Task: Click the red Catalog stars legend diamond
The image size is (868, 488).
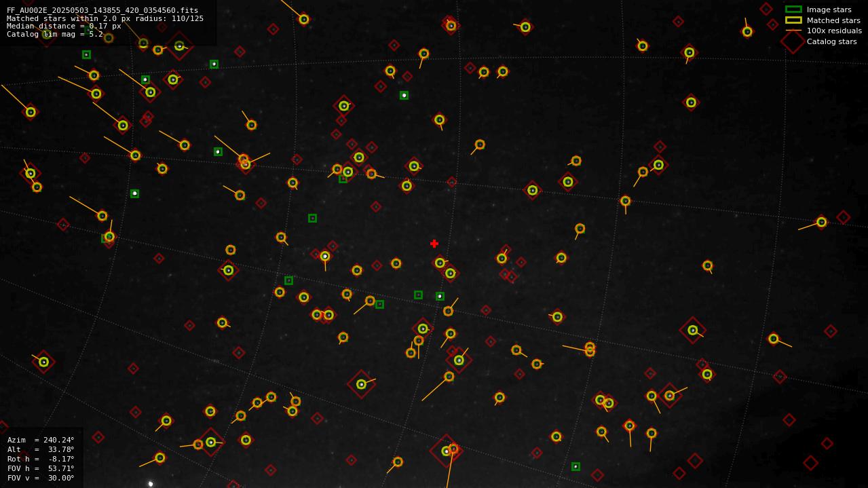Action: pyautogui.click(x=793, y=41)
